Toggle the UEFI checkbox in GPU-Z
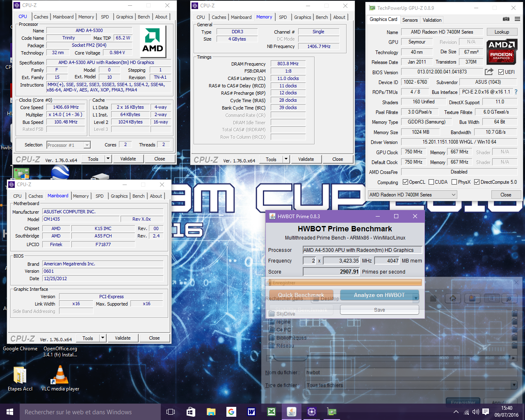 (501, 72)
